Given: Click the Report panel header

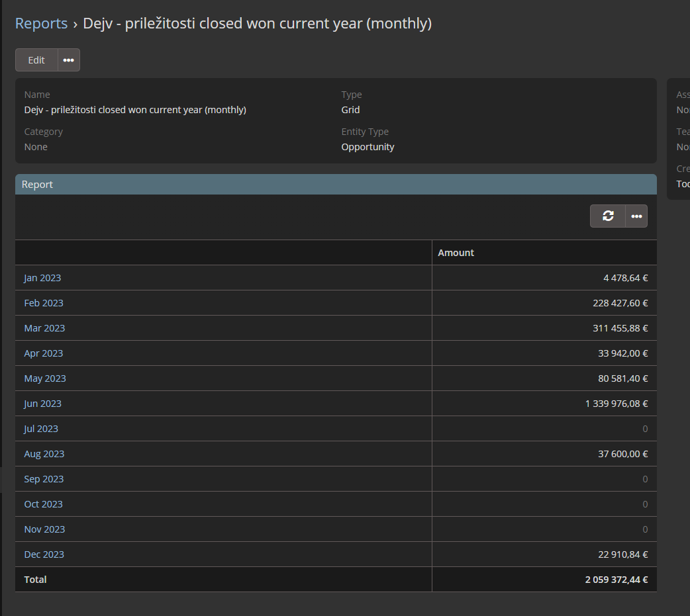Looking at the screenshot, I should coord(38,185).
